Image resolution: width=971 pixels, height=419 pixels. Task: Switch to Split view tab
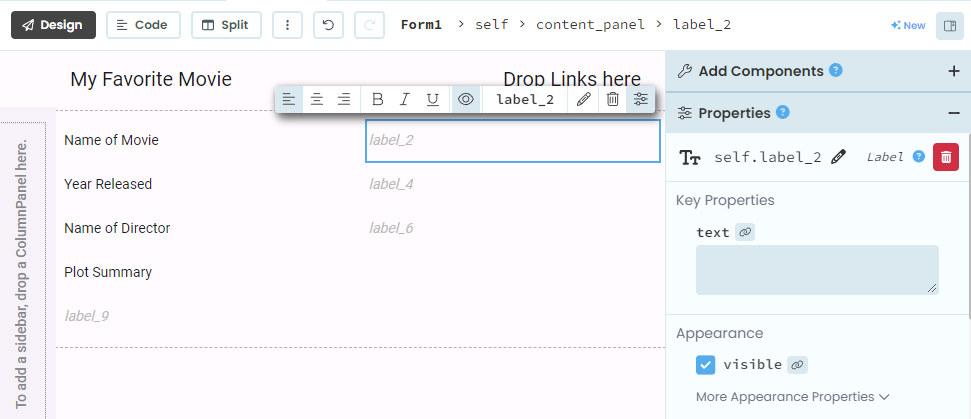pyautogui.click(x=226, y=25)
